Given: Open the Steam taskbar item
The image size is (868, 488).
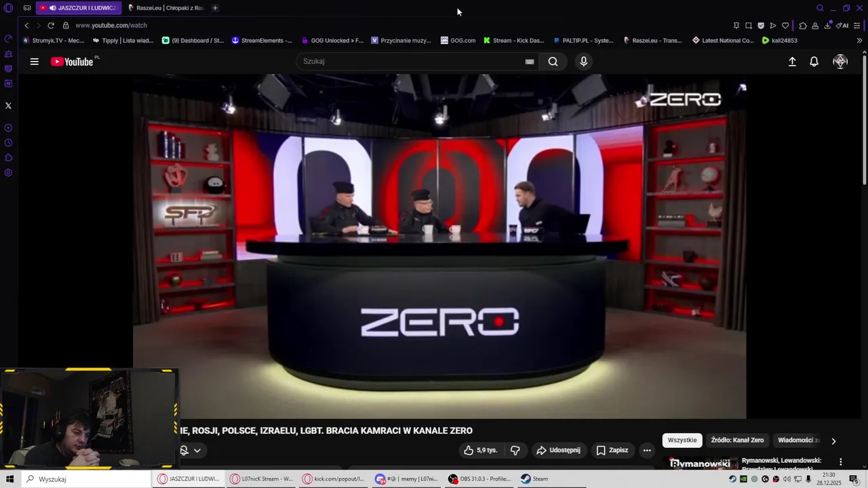Looking at the screenshot, I should pos(535,479).
